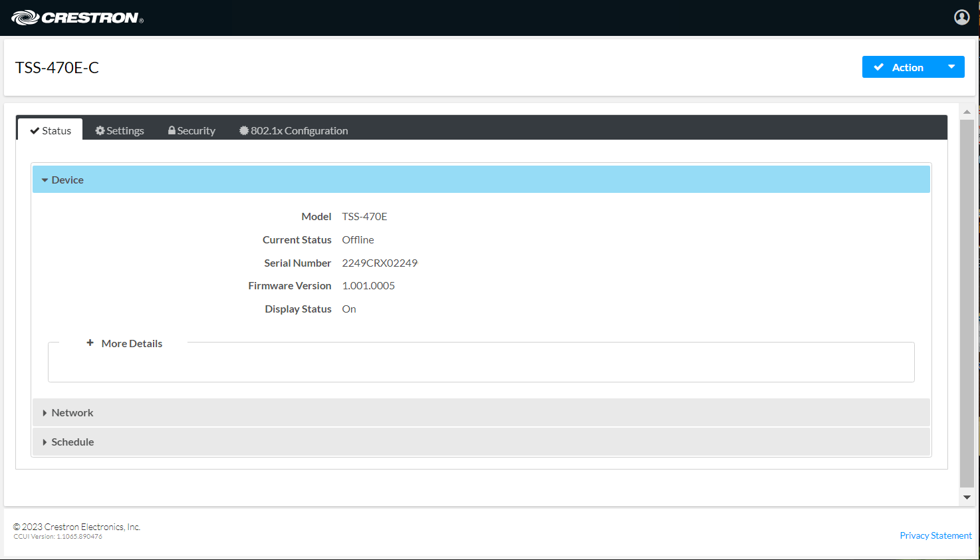This screenshot has height=560, width=980.
Task: Switch to the Status tab
Action: click(51, 130)
